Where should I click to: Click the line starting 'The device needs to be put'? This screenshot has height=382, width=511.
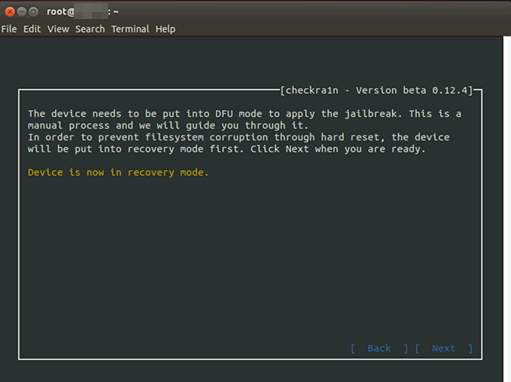click(245, 114)
